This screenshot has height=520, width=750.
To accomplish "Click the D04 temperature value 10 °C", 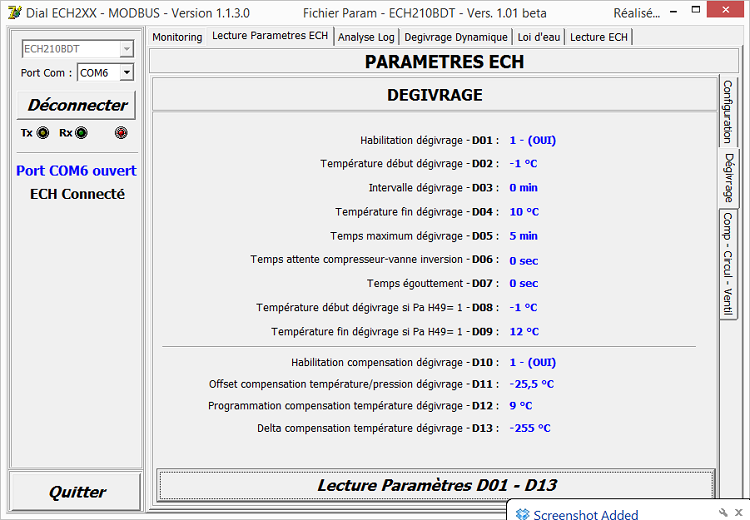I will coord(524,212).
